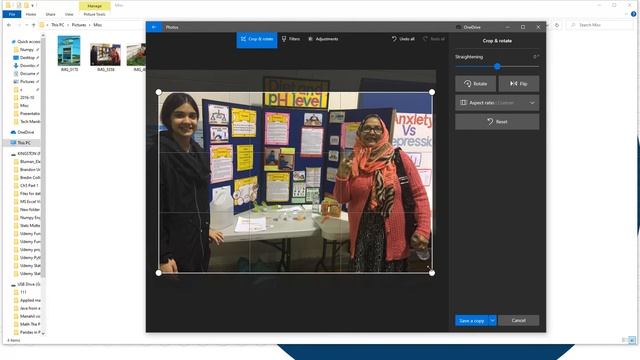Open the Numpy pinned folder
This screenshot has width=640, height=360.
point(27,49)
